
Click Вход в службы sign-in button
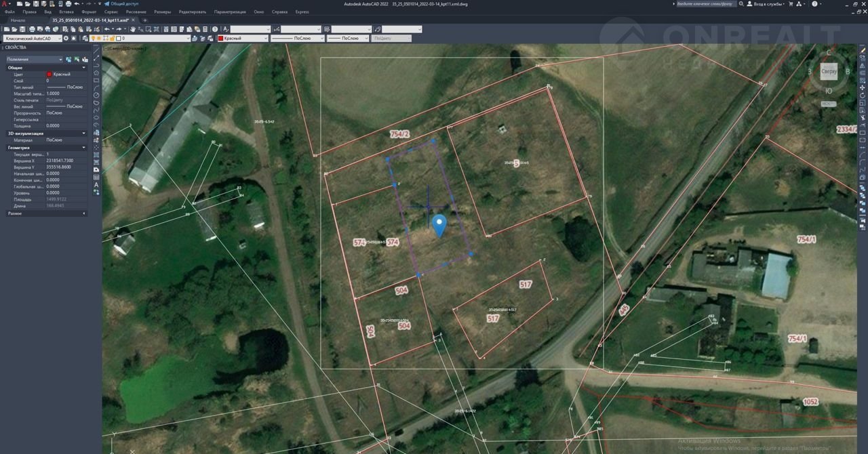pyautogui.click(x=766, y=4)
